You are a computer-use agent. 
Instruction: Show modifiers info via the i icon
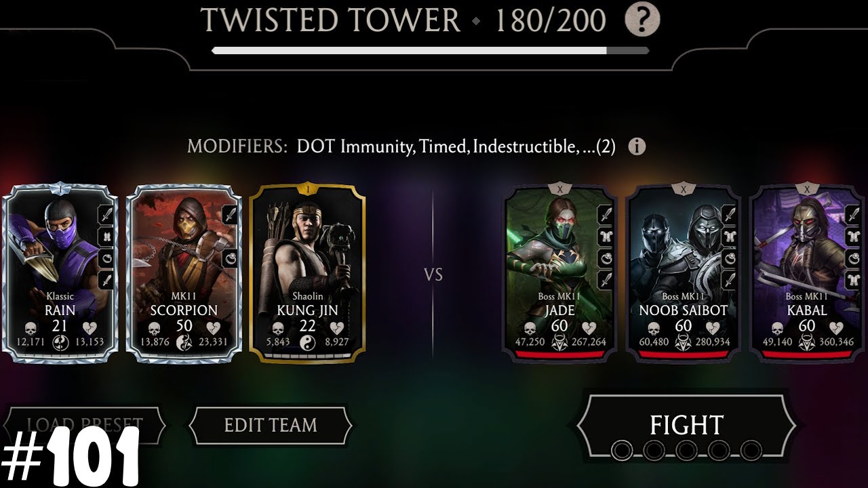[636, 146]
